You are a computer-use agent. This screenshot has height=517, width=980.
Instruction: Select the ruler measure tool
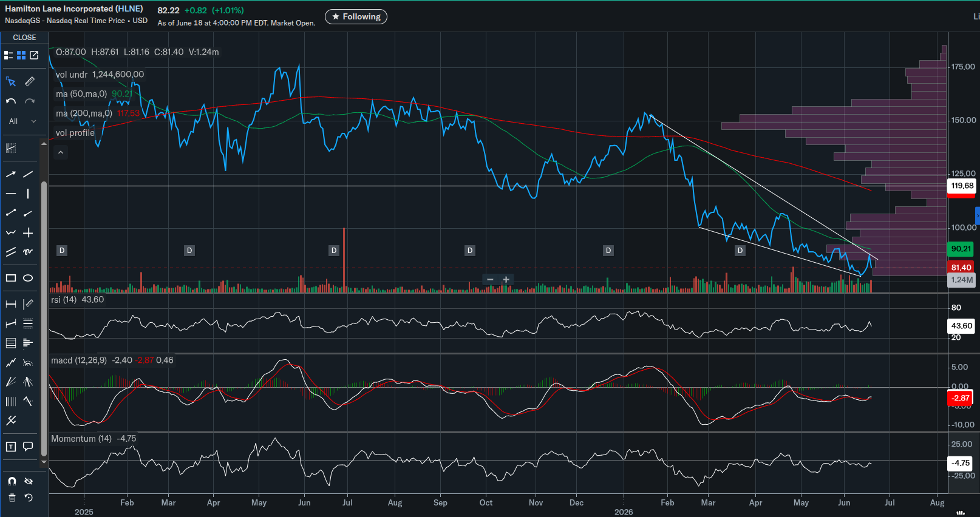click(29, 81)
